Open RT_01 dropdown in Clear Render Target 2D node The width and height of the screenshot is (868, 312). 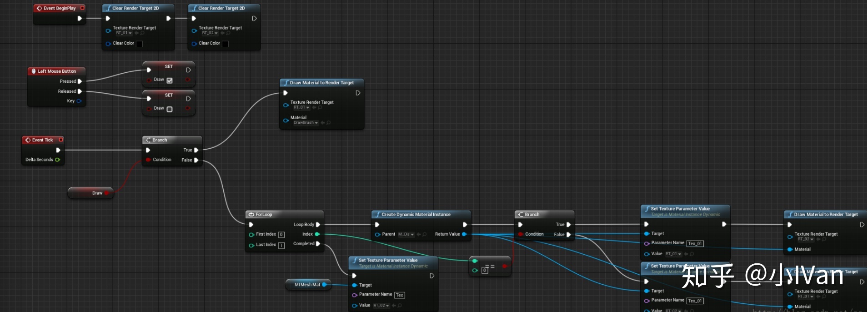point(124,33)
